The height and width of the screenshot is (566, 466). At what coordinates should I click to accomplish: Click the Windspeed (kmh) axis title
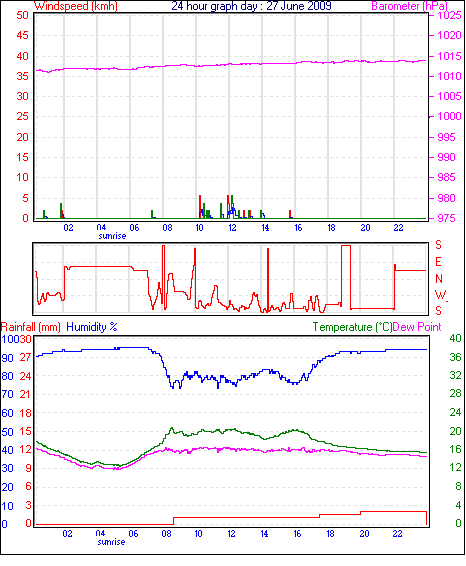(x=76, y=6)
